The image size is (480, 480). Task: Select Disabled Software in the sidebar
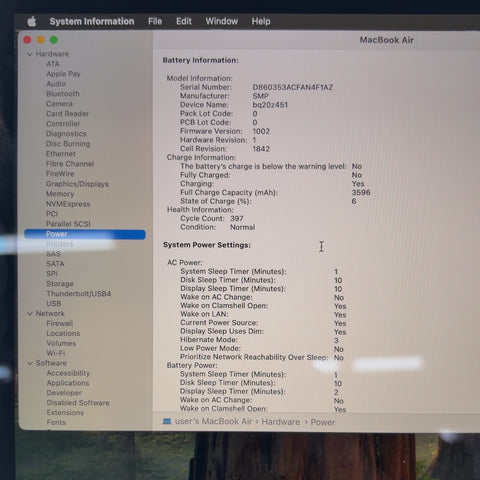click(x=78, y=403)
